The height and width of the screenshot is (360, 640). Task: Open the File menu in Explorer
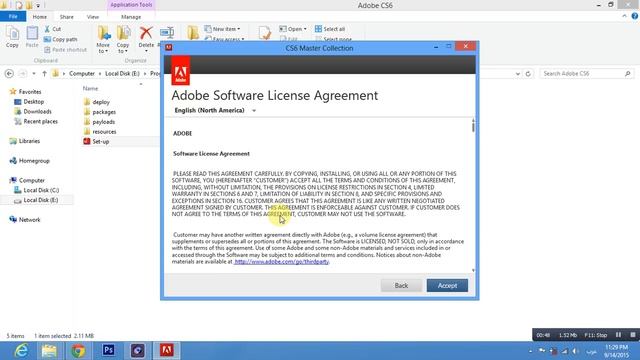point(13,17)
